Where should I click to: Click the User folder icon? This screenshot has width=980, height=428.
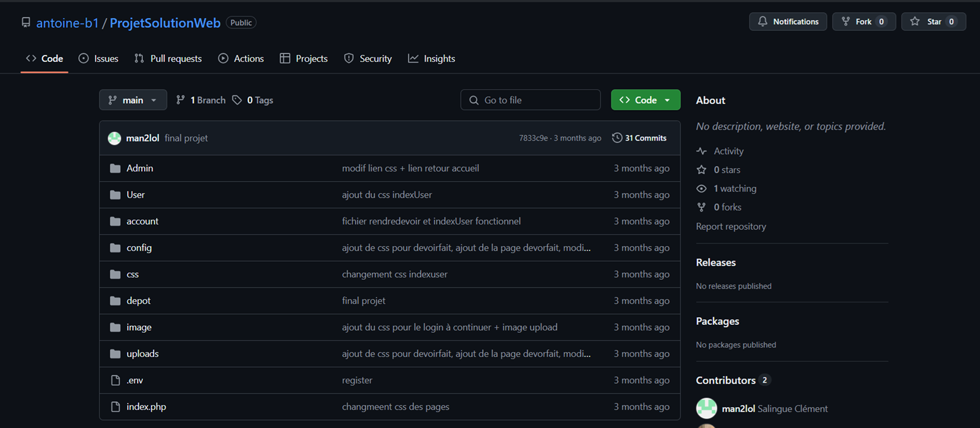pos(115,195)
